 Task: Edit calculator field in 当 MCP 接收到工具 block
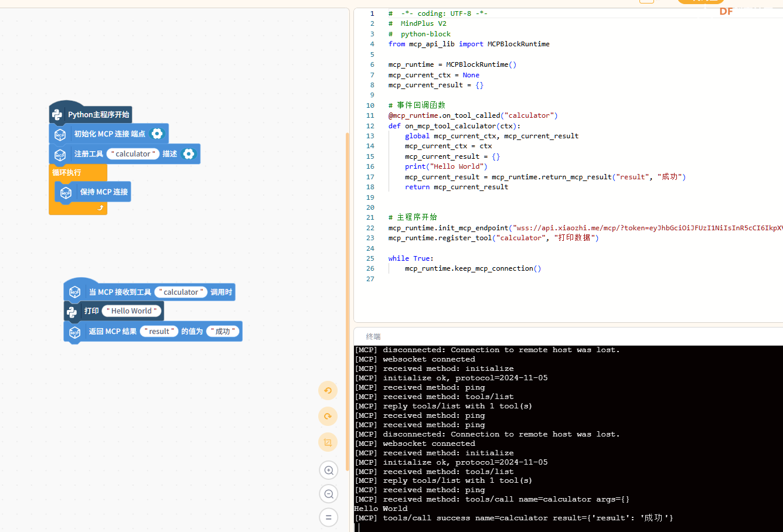(181, 292)
